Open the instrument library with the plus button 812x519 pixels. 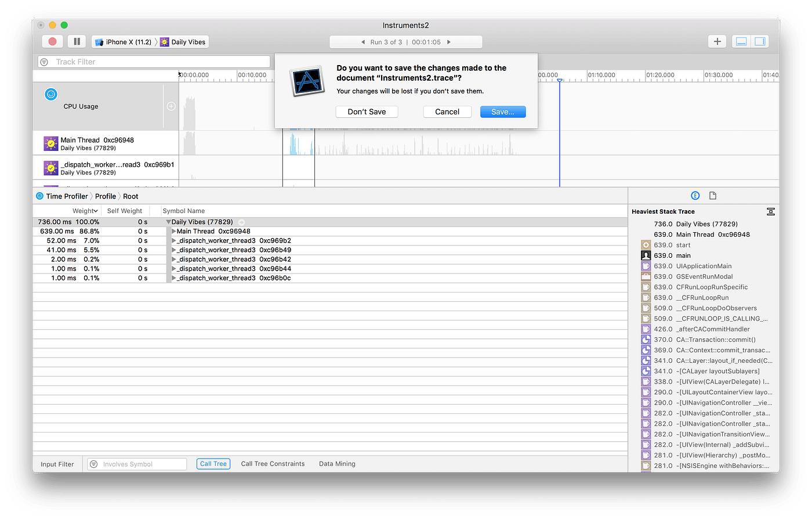point(717,41)
